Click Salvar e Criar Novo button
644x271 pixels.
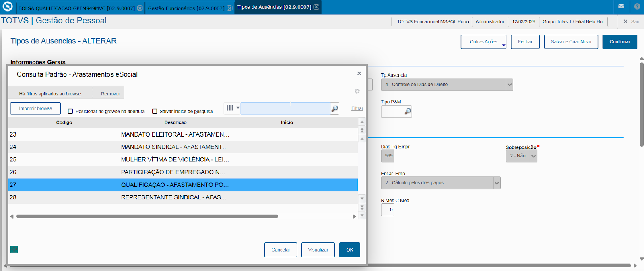(571, 42)
